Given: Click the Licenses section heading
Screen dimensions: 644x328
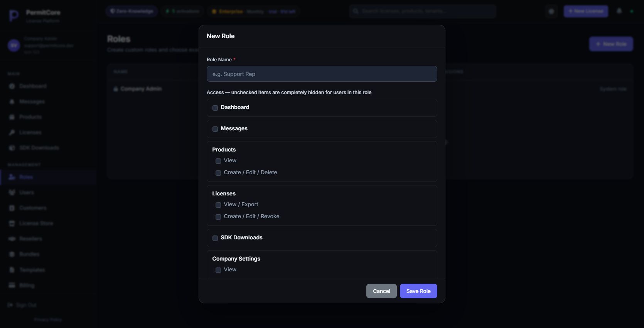Looking at the screenshot, I should coord(224,193).
